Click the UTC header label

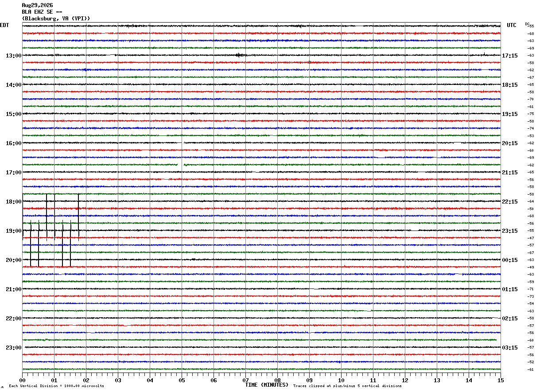point(512,26)
